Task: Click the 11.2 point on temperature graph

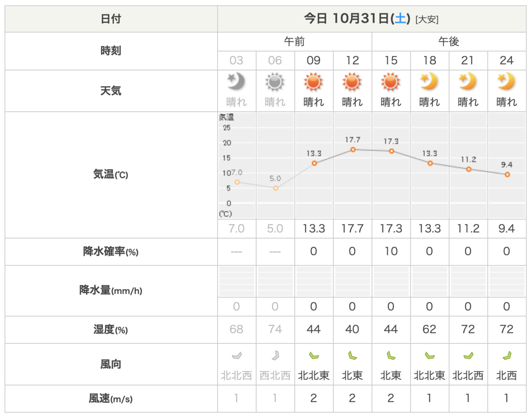Action: (x=469, y=169)
